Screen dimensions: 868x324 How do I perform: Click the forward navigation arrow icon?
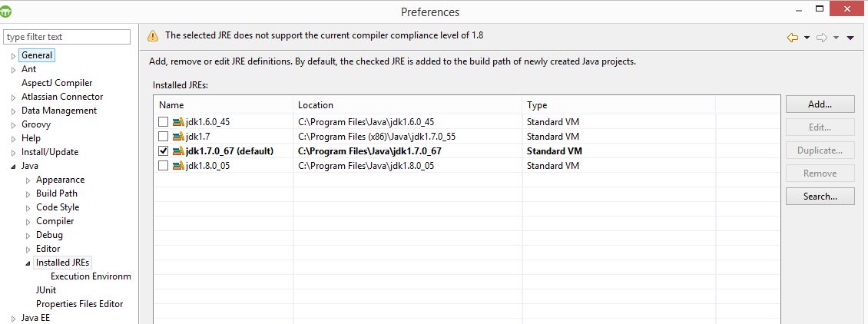click(x=822, y=38)
